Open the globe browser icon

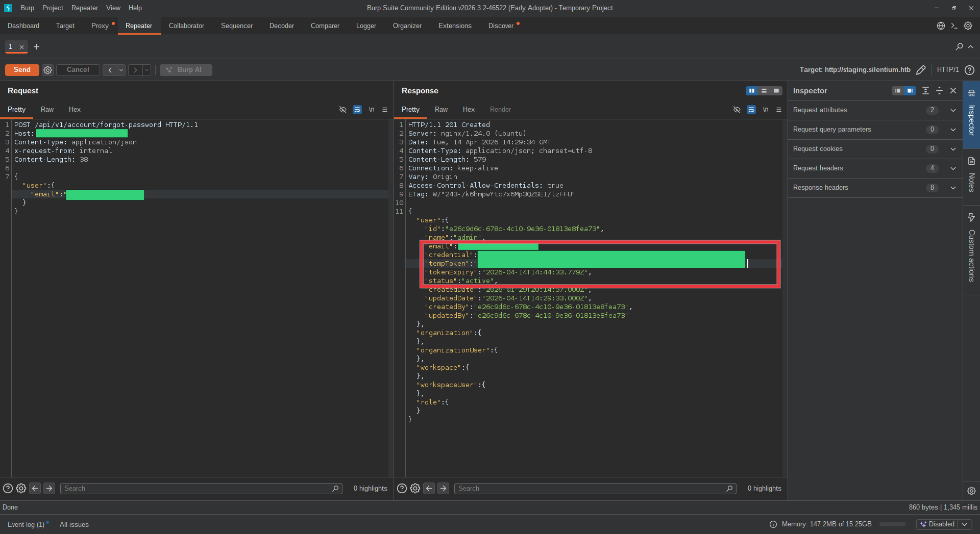coord(941,26)
